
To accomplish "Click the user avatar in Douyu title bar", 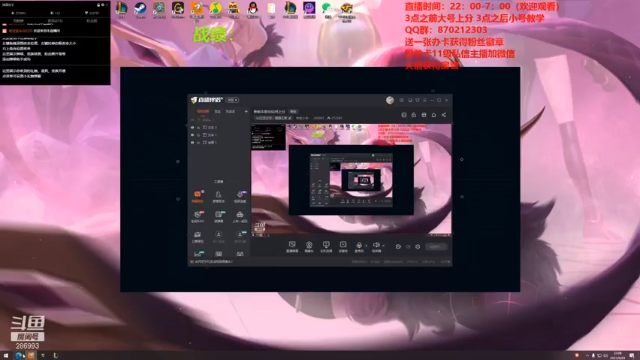I will point(390,100).
